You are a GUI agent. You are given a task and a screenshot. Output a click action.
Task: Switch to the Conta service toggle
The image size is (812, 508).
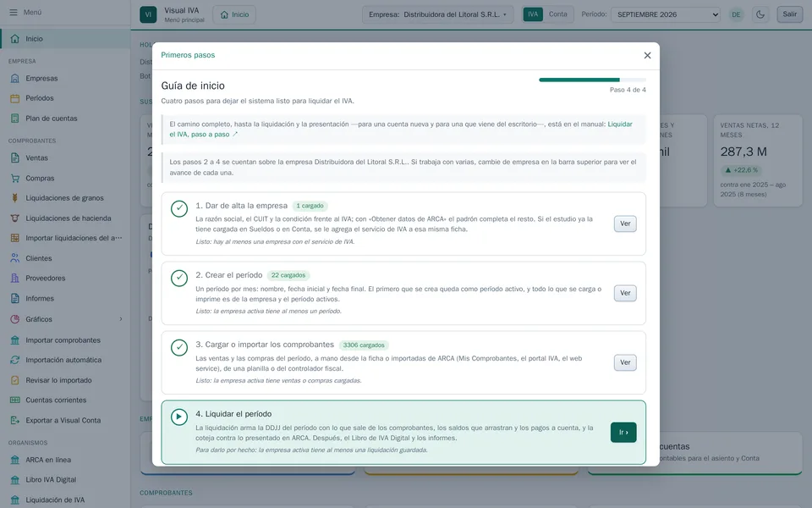(x=557, y=14)
